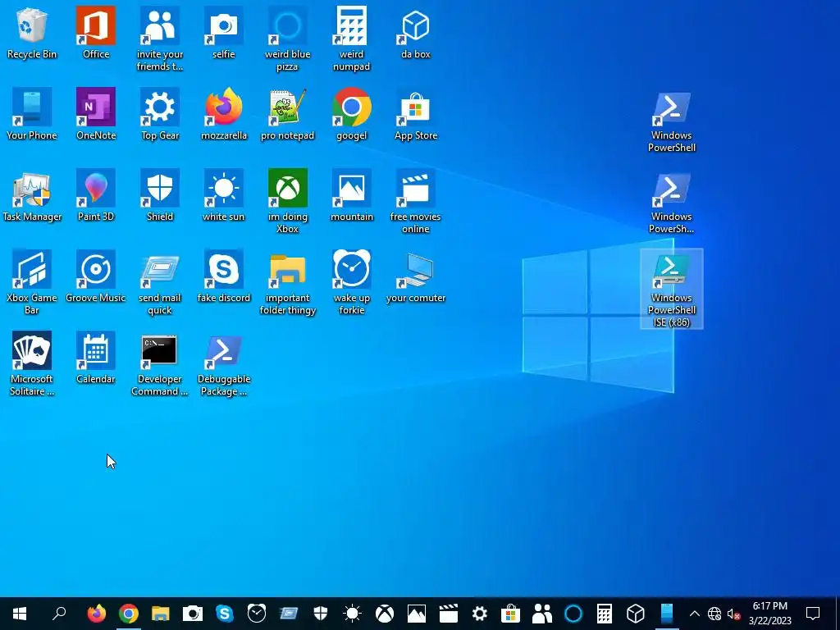Select the 'invite your friemds' shortcut
This screenshot has height=630, width=840.
tap(160, 39)
